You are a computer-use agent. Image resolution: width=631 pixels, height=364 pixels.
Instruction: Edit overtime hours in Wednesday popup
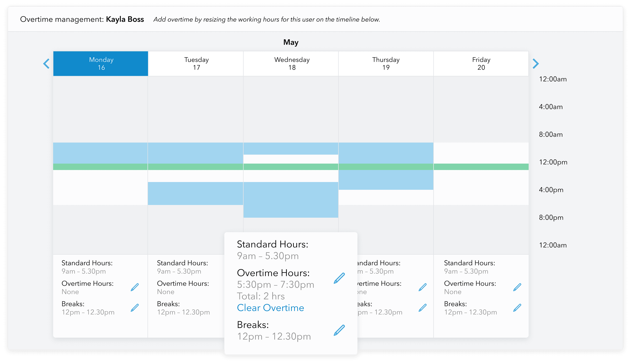click(x=339, y=278)
